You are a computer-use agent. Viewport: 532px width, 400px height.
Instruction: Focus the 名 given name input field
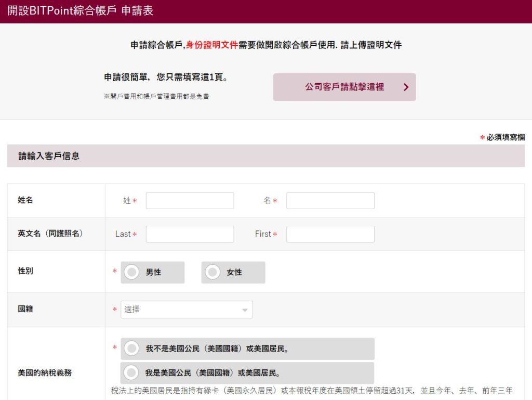pos(330,201)
